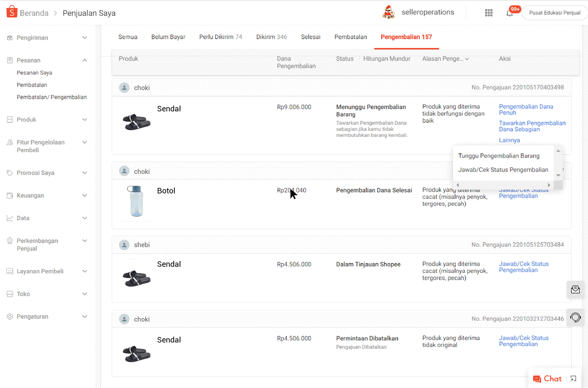Viewport: 588px width, 388px height.
Task: Select the Keuangan wallet icon in sidebar
Action: coord(9,195)
